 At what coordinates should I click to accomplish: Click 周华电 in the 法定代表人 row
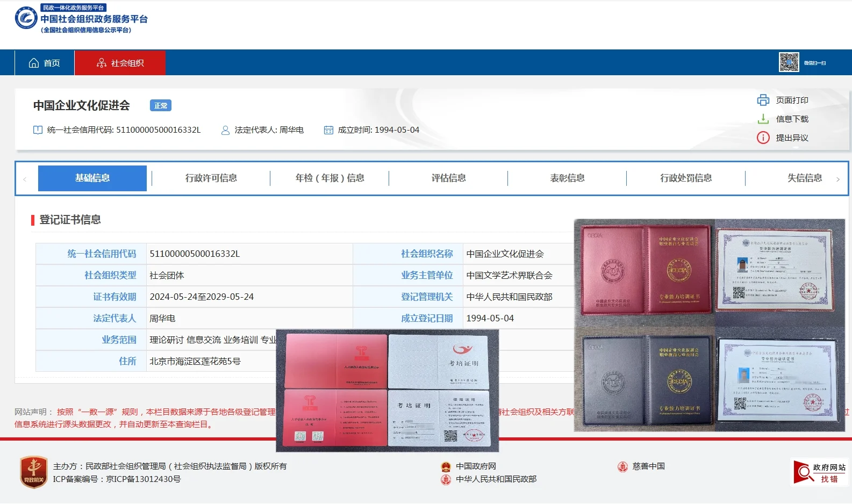[162, 318]
